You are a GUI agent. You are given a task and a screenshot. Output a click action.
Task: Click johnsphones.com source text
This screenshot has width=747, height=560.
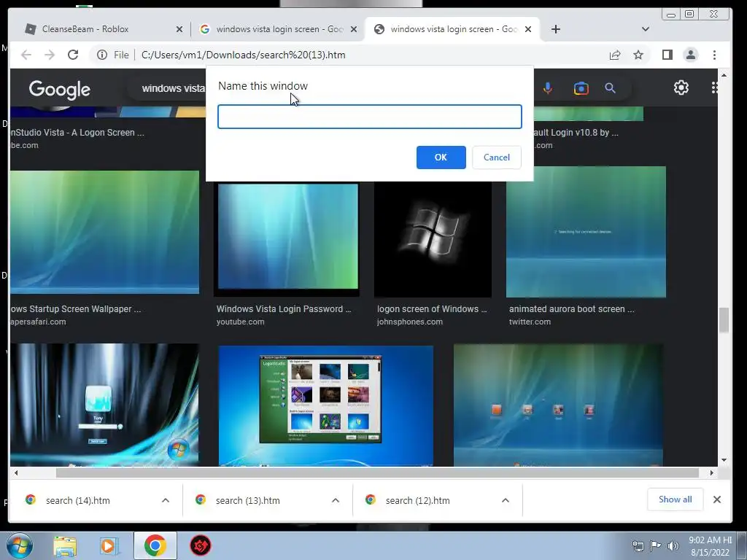[x=410, y=322]
